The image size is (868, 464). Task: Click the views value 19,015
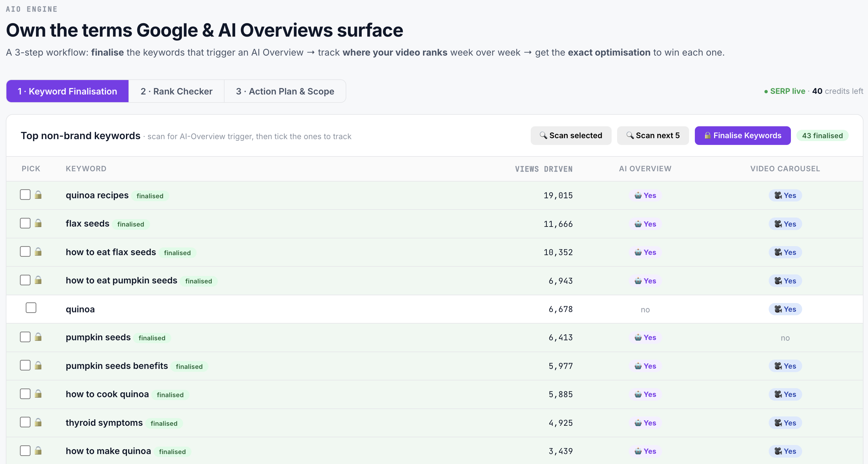point(558,195)
